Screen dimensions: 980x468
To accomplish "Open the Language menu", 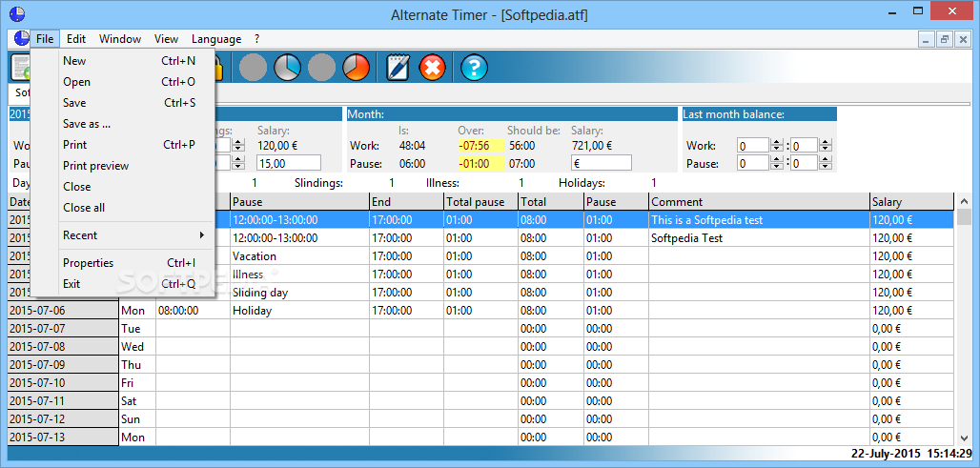I will (x=216, y=39).
